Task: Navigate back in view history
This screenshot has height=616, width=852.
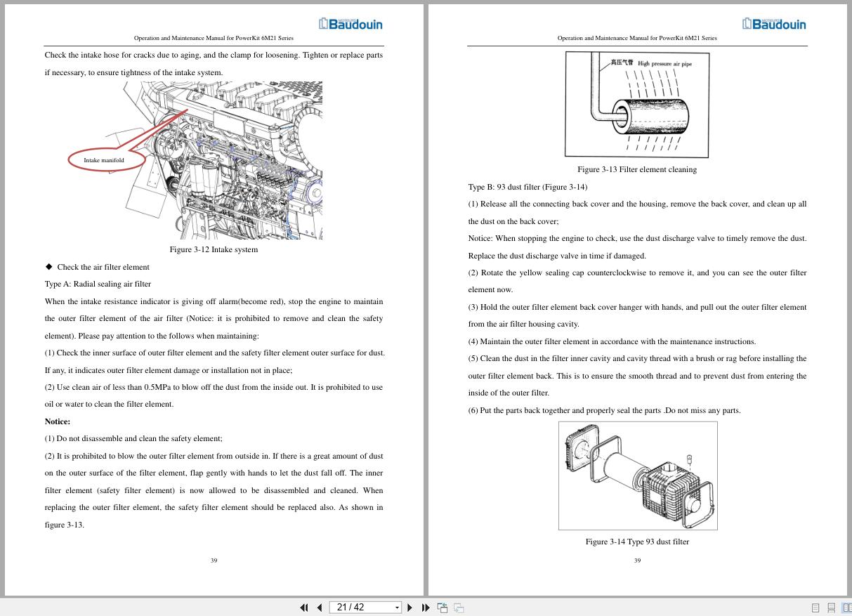Action: 443,607
